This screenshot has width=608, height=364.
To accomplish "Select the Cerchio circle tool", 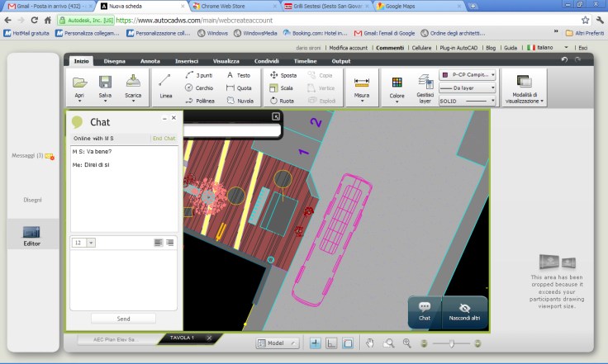I will 198,87.
